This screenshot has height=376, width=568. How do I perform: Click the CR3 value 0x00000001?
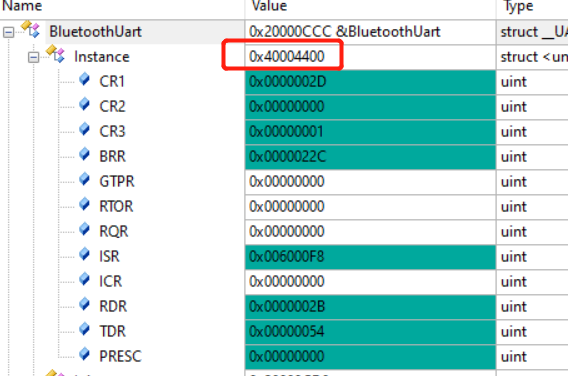click(x=370, y=132)
